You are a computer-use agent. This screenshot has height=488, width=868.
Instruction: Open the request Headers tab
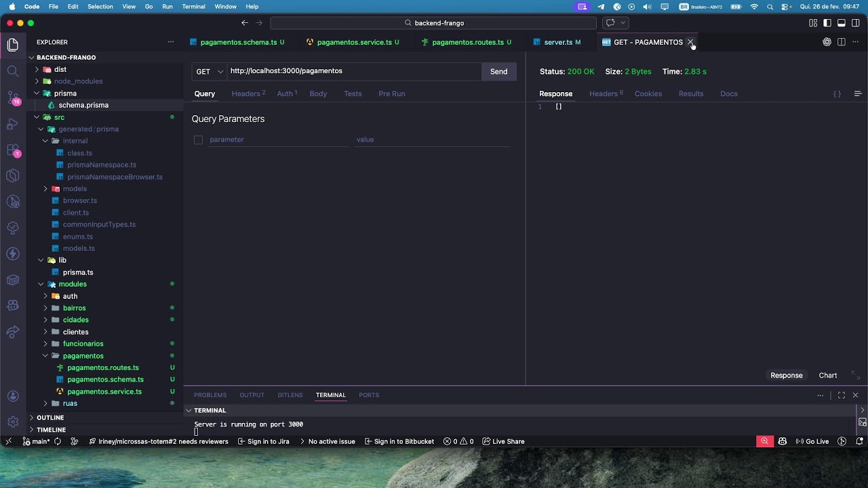click(x=248, y=94)
